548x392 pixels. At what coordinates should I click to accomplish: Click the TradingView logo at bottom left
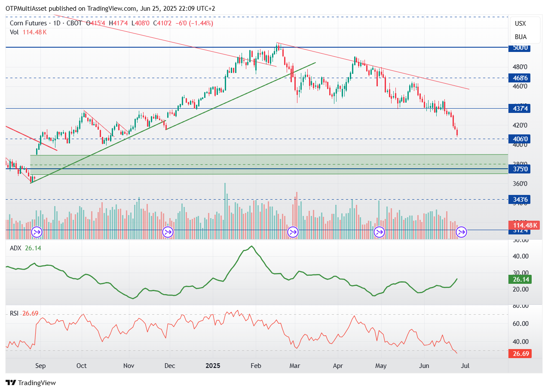coord(31,383)
